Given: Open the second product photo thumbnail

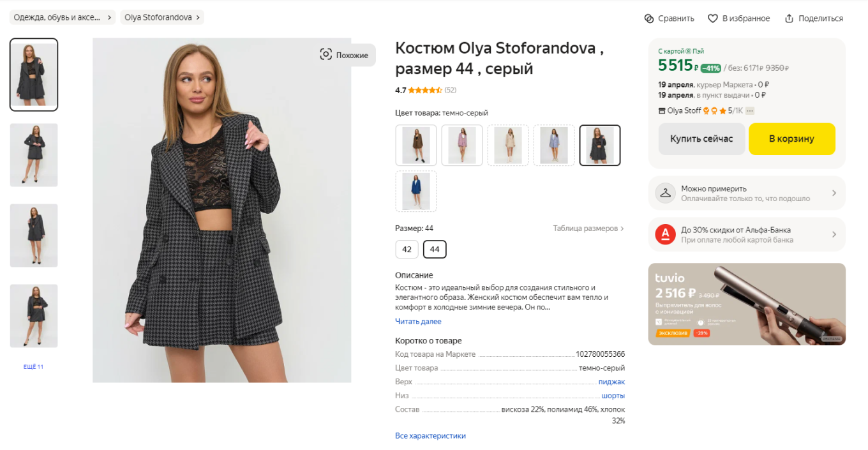Looking at the screenshot, I should [x=34, y=155].
